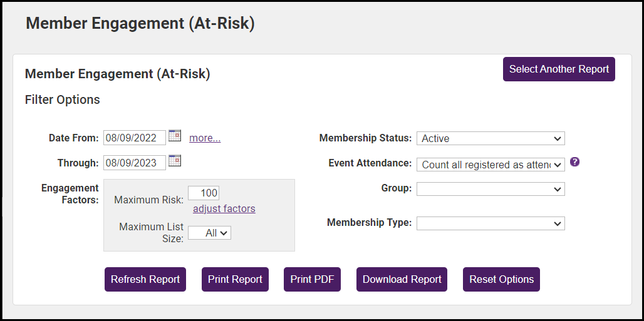Expand the Membership Status dropdown

point(490,138)
